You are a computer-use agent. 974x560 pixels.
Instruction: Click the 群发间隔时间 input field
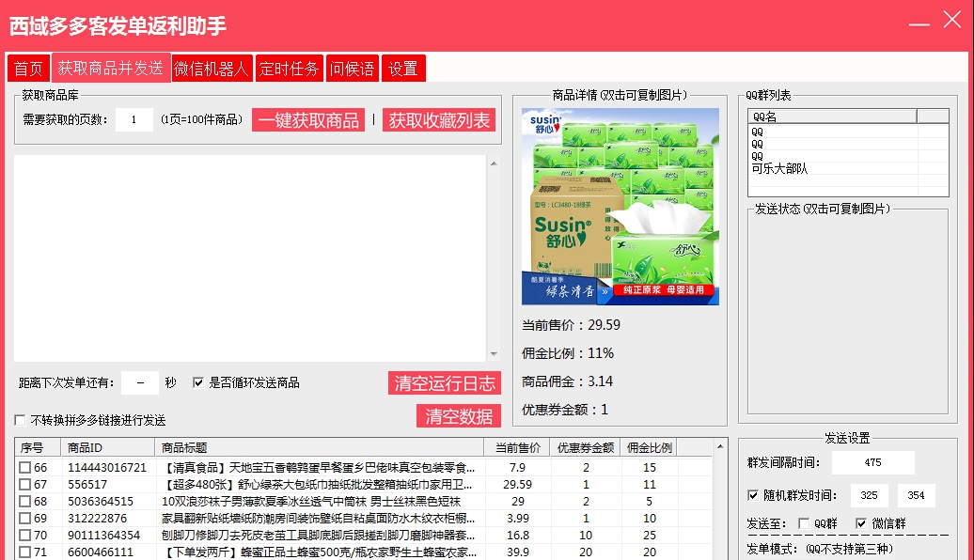click(x=872, y=462)
